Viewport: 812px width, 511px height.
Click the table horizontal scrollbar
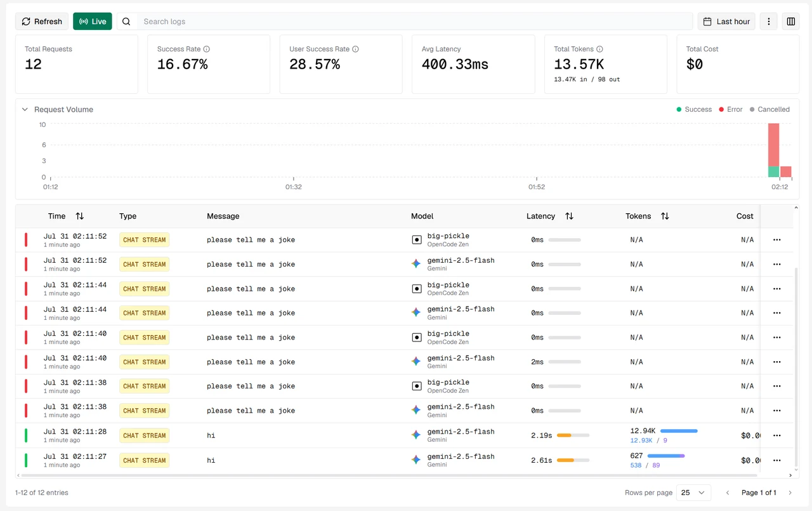coord(390,475)
